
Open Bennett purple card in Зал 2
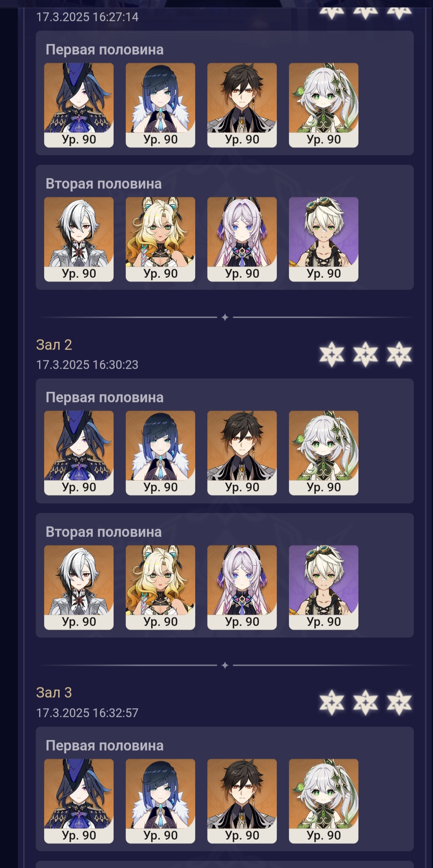[324, 587]
